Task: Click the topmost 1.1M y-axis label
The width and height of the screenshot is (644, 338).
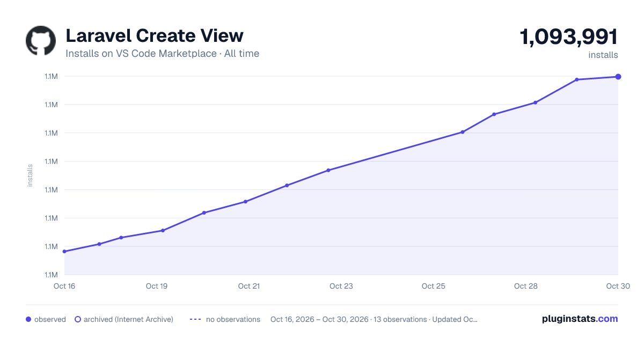Action: tap(51, 77)
